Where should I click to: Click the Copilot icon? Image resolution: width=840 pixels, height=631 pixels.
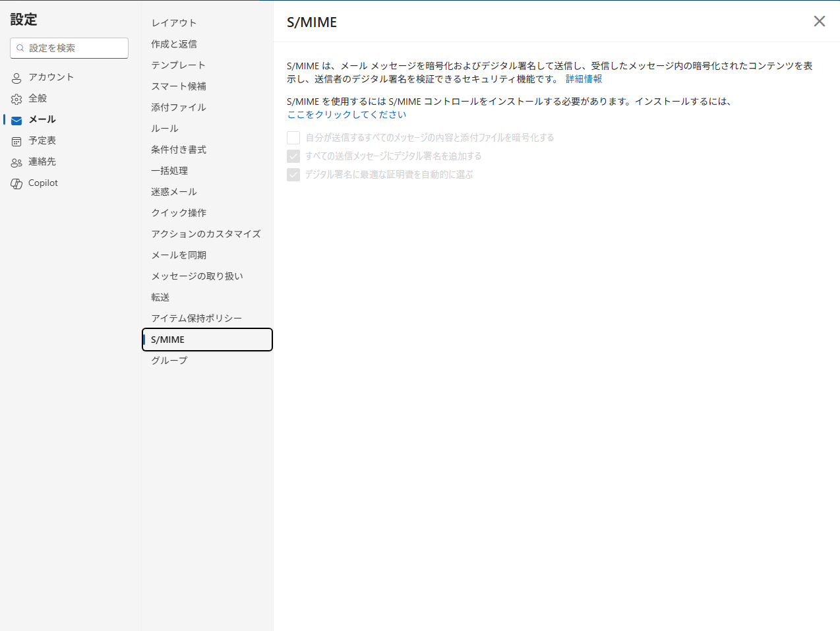(x=16, y=183)
